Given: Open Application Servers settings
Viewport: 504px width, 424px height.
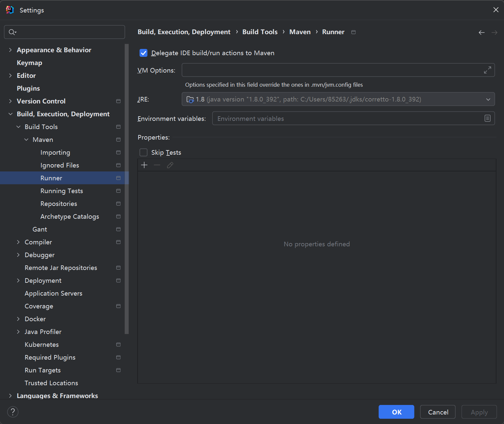Looking at the screenshot, I should tap(54, 293).
